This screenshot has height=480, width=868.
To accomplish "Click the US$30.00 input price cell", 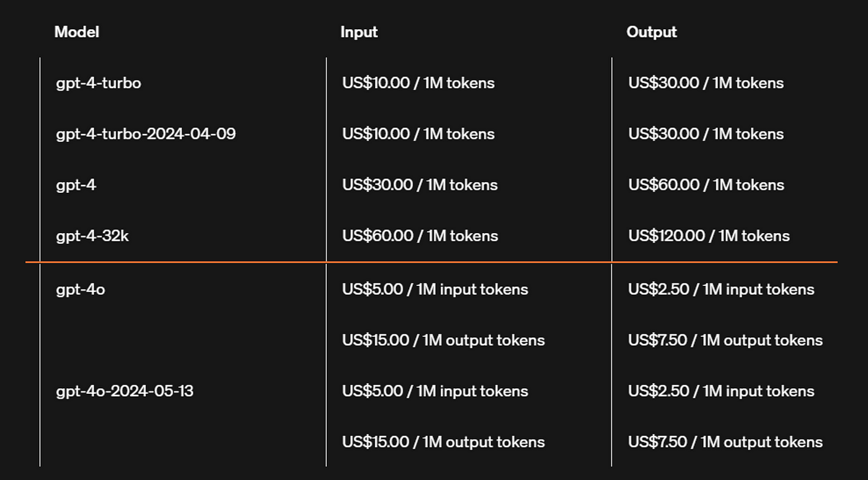I will pyautogui.click(x=420, y=185).
